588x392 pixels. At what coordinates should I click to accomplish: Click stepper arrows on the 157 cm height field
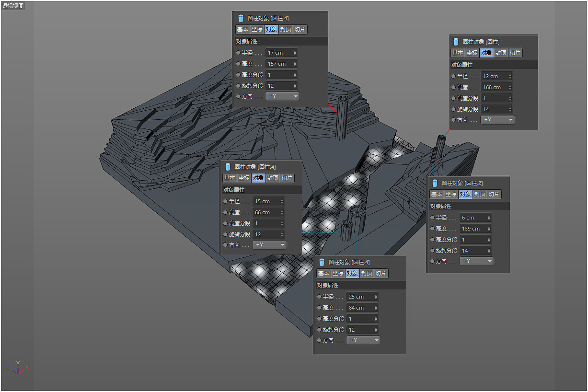click(295, 64)
